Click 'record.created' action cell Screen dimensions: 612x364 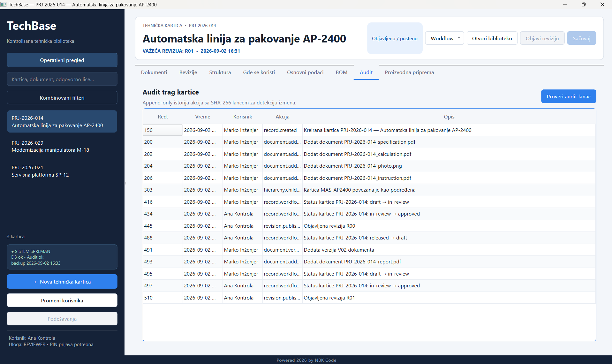(283, 130)
